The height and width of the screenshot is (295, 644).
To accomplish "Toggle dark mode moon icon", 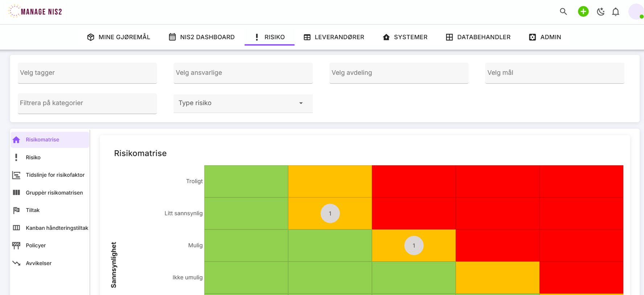I will point(600,12).
